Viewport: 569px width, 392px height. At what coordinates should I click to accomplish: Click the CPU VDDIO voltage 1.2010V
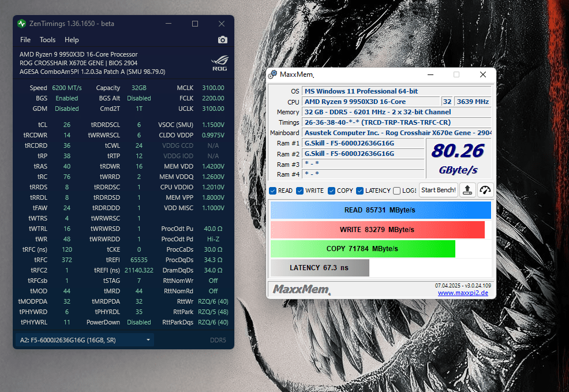point(213,187)
